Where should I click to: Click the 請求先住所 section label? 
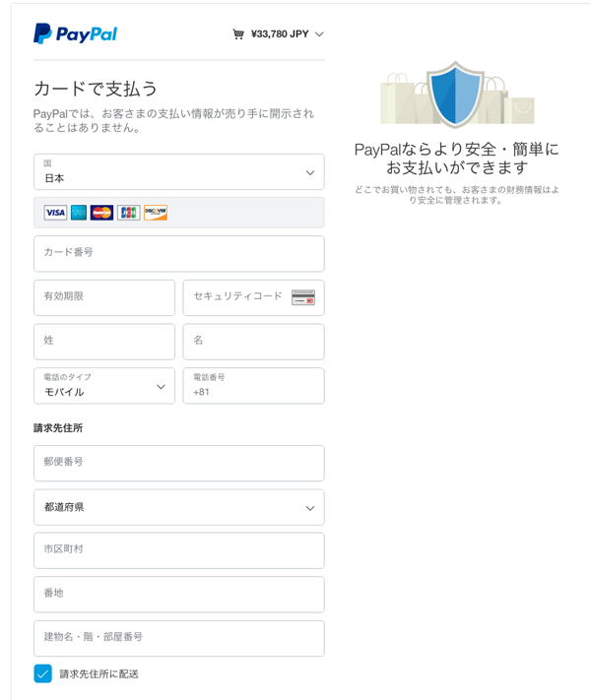click(x=58, y=427)
